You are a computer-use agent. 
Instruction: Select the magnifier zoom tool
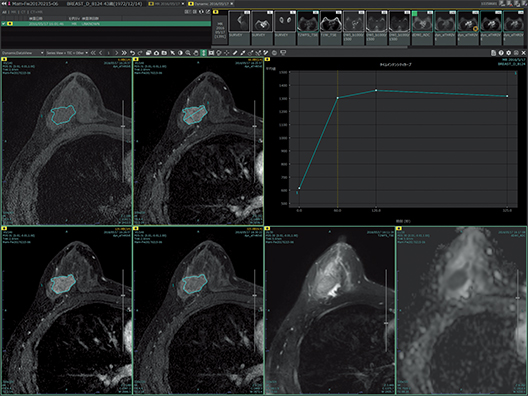click(188, 53)
